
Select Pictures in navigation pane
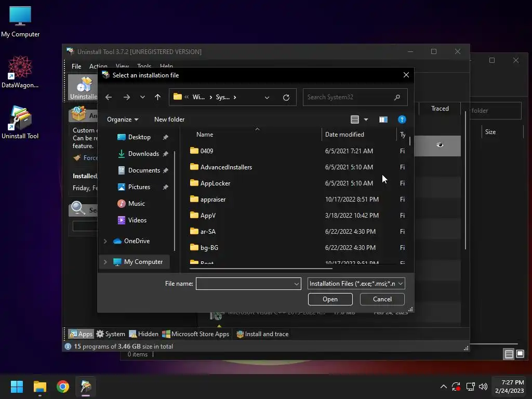(139, 187)
